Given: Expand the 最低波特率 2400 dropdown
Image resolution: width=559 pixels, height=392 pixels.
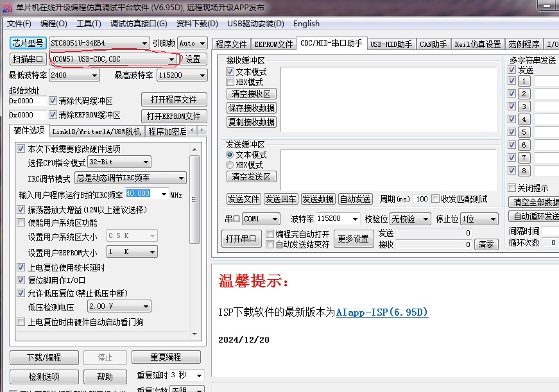Looking at the screenshot, I should pyautogui.click(x=74, y=75).
